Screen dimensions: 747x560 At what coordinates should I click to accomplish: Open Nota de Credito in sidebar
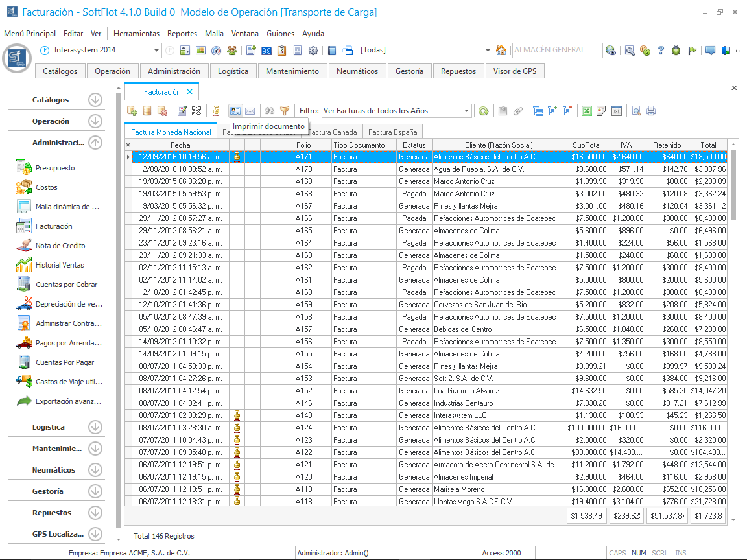point(60,246)
